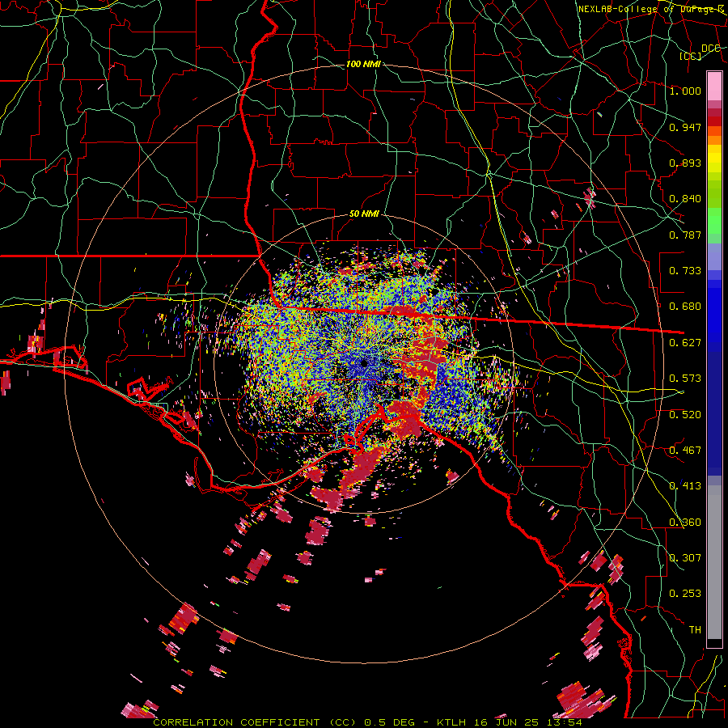Select the 0.893 scale value
The width and height of the screenshot is (728, 728).
pyautogui.click(x=685, y=163)
